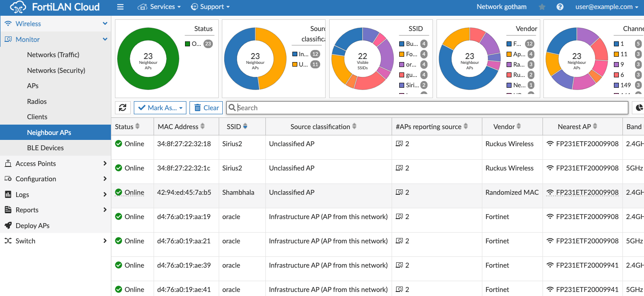Open the Services dropdown

159,7
